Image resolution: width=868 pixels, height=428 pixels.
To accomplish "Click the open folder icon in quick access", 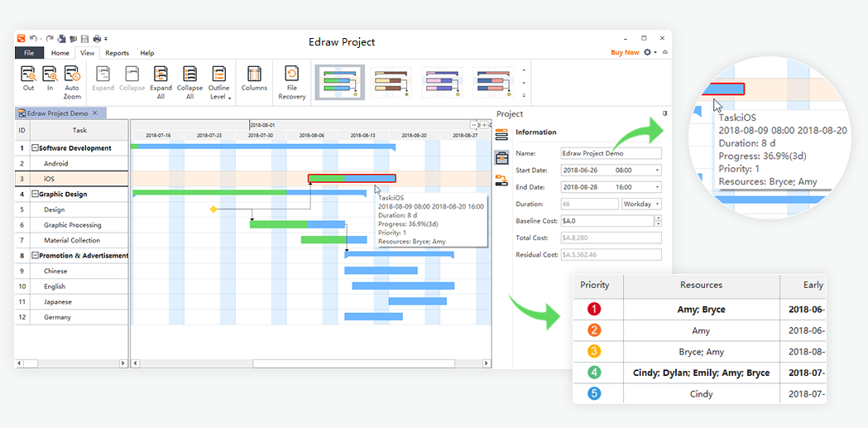I will point(73,39).
